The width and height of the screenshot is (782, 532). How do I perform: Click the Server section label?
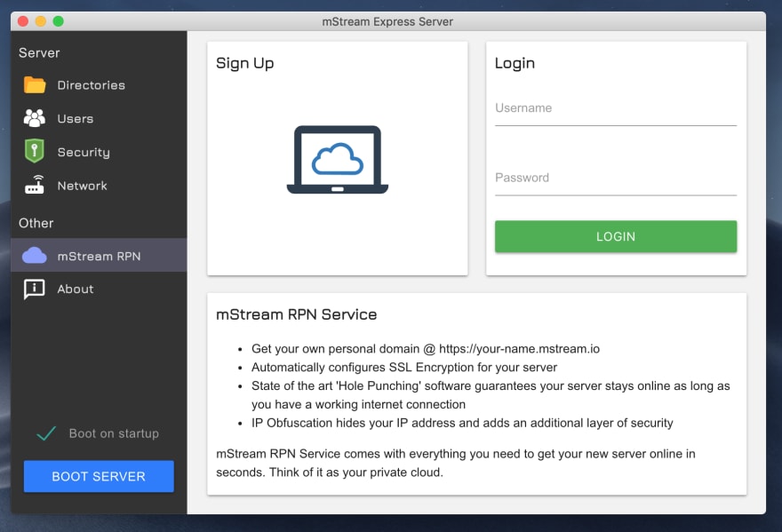point(39,53)
